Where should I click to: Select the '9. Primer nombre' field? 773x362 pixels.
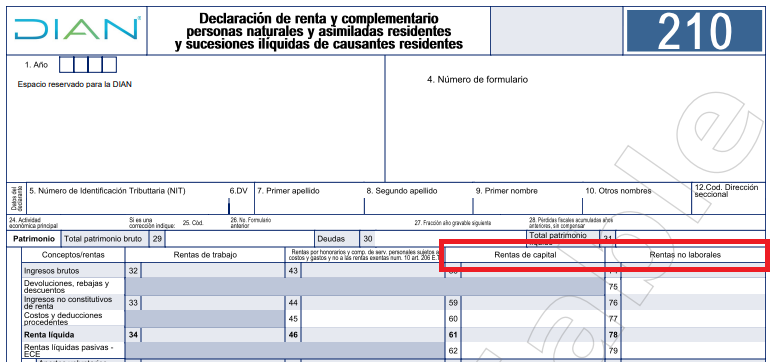coord(527,205)
